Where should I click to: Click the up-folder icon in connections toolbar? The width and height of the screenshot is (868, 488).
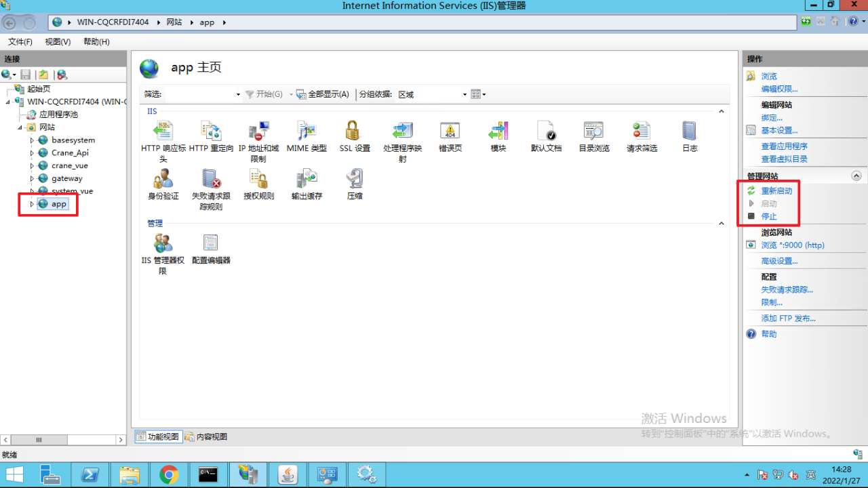coord(43,75)
